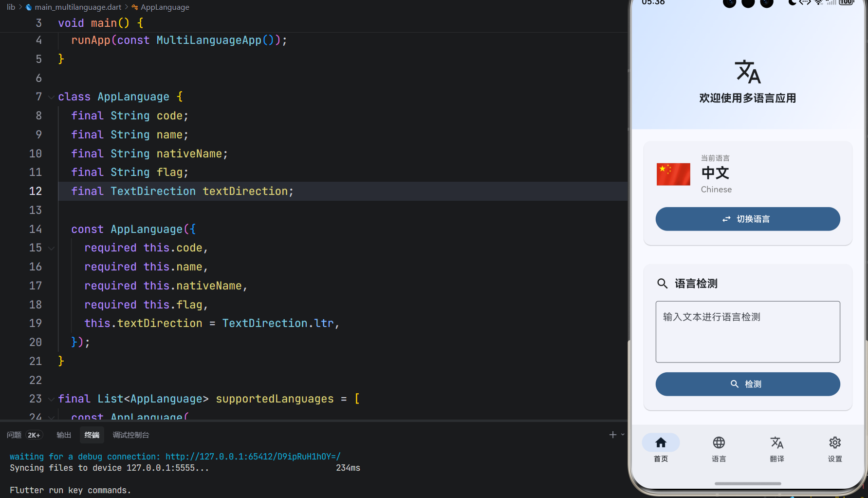Open the debug connection URL in the terminal
This screenshot has width=868, height=498.
point(253,457)
